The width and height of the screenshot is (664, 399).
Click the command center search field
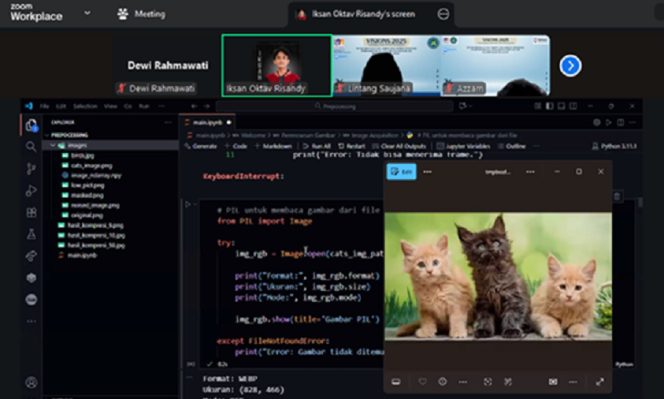[335, 106]
